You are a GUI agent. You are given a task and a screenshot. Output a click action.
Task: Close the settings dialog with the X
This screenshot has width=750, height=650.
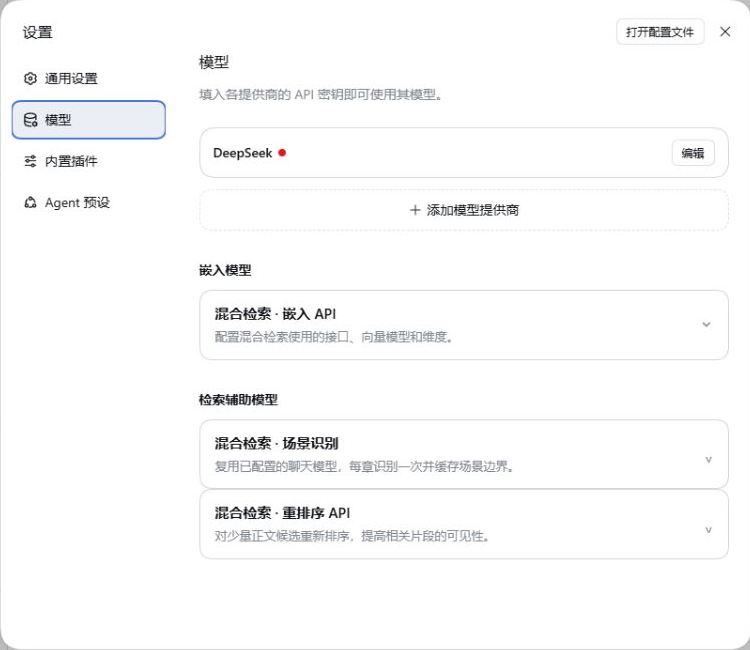click(725, 32)
